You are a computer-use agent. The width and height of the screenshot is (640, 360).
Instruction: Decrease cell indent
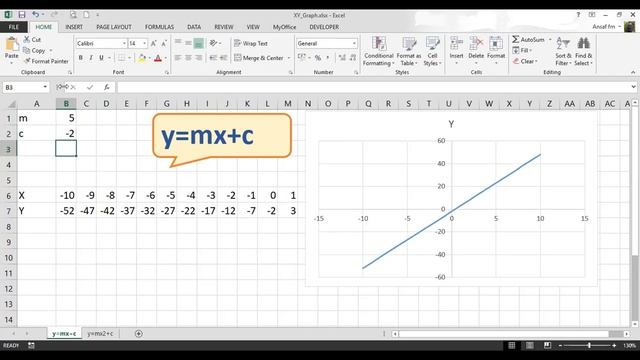point(213,58)
